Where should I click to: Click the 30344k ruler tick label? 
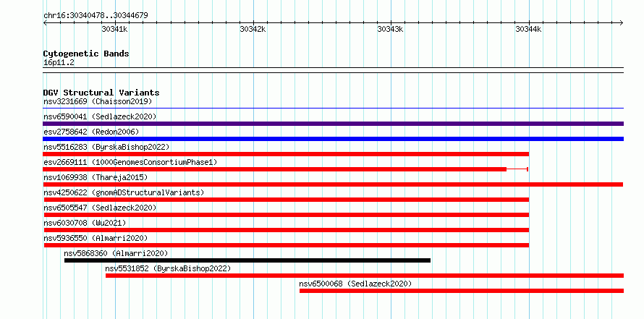point(529,29)
